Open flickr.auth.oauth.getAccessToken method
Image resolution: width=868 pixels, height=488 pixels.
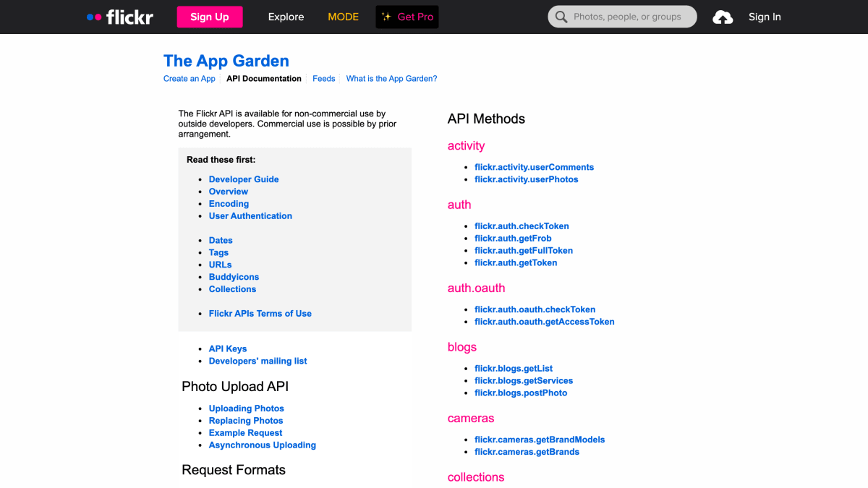tap(545, 322)
